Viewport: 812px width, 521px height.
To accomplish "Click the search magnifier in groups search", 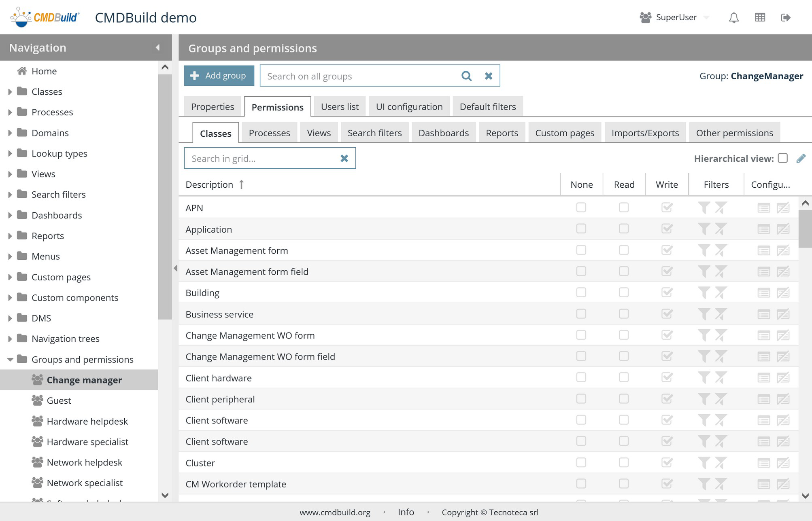I will coord(466,76).
